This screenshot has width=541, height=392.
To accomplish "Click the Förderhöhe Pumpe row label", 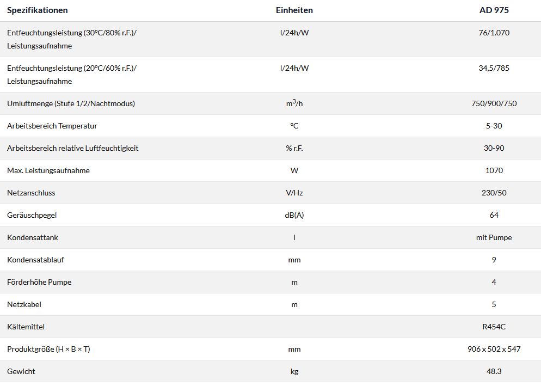I will (39, 282).
